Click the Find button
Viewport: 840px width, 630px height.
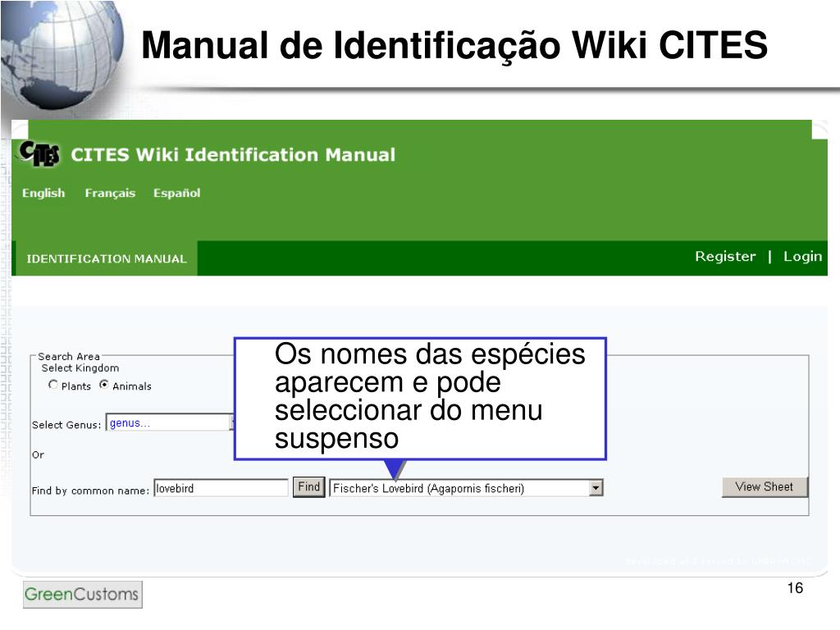308,487
